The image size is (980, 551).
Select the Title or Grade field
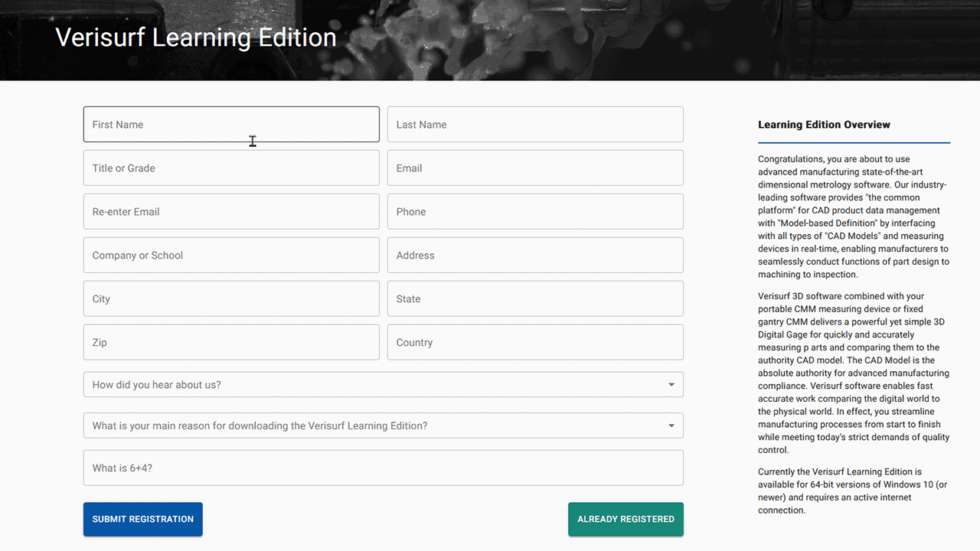coord(231,168)
